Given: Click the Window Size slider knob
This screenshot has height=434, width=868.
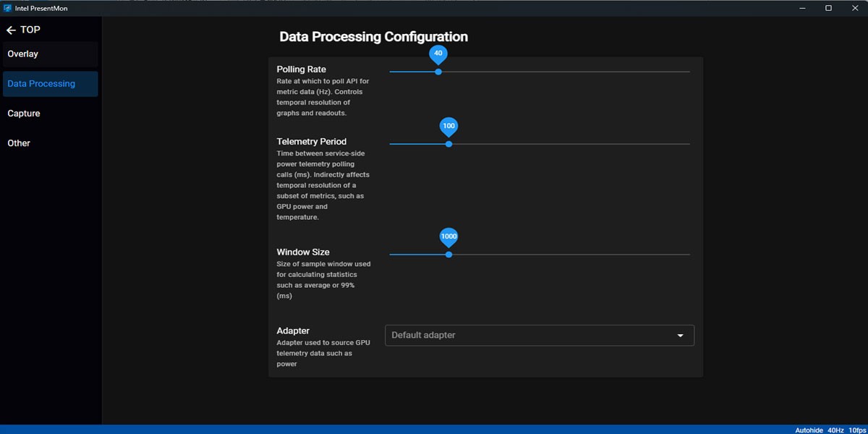Looking at the screenshot, I should tap(448, 255).
